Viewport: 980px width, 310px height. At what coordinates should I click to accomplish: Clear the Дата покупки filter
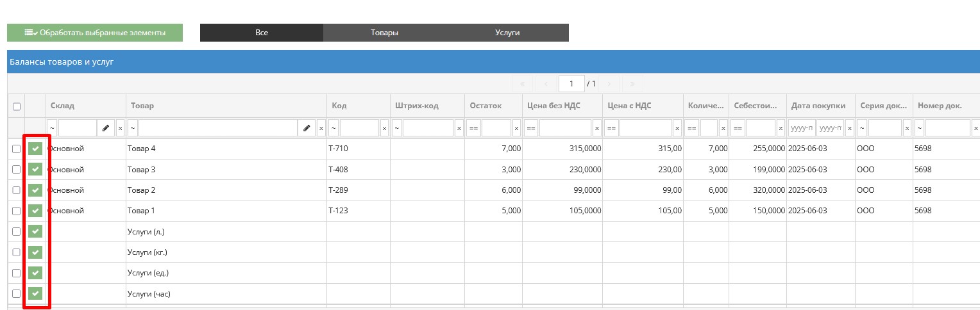850,128
